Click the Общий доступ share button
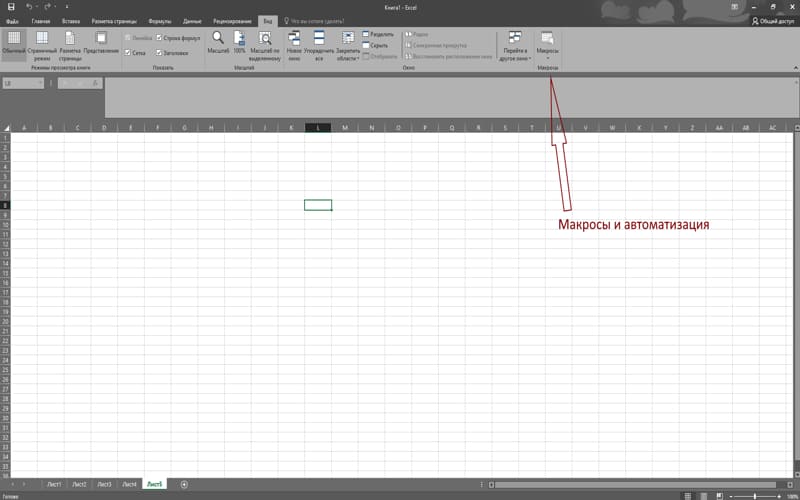The image size is (800, 500). 773,21
